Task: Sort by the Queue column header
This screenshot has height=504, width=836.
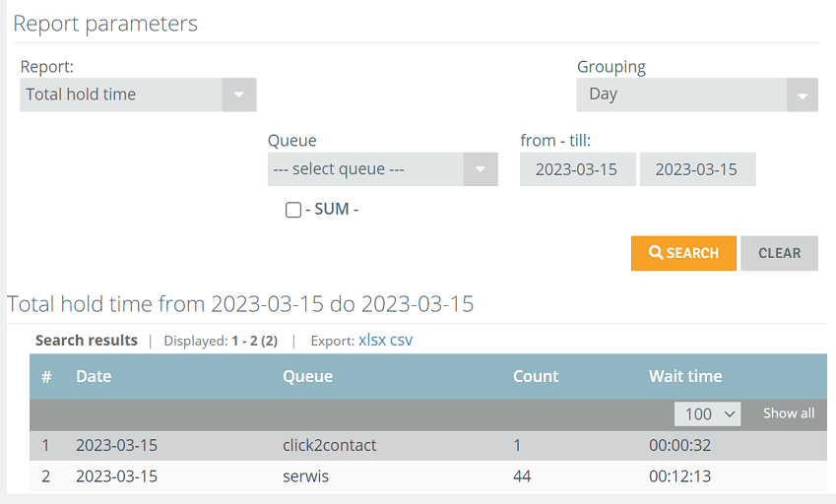Action: pos(307,376)
